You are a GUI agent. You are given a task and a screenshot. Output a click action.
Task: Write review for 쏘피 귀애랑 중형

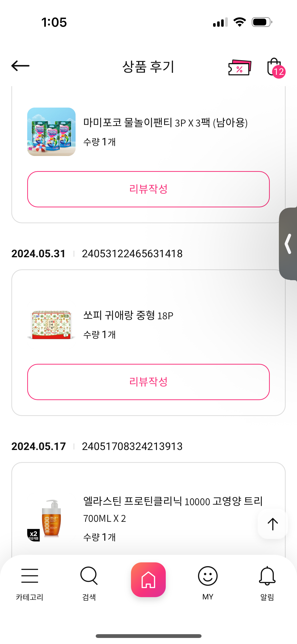click(148, 382)
